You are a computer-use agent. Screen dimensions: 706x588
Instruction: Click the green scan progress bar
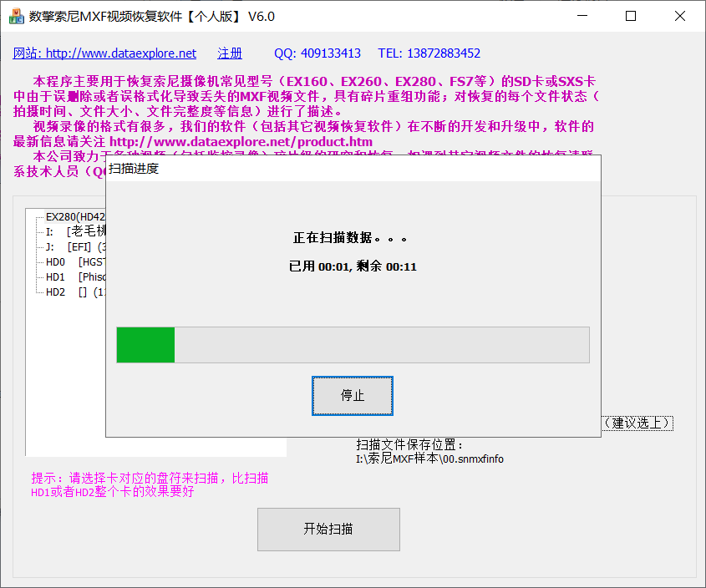click(x=353, y=345)
